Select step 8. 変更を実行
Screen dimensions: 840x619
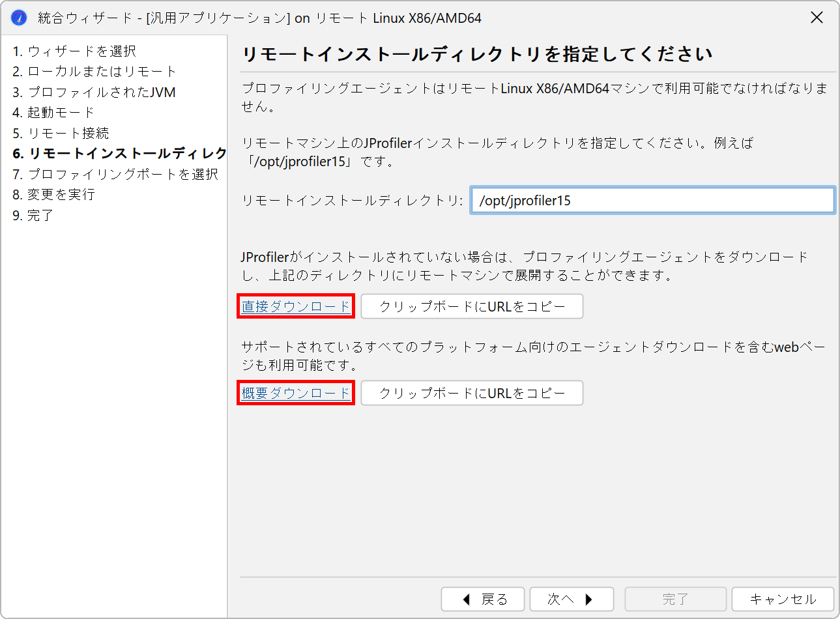coord(53,194)
